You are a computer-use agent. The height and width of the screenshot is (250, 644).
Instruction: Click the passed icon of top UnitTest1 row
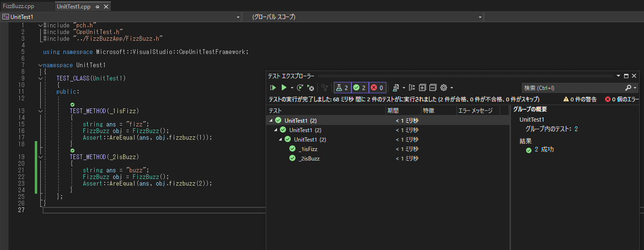(278, 120)
